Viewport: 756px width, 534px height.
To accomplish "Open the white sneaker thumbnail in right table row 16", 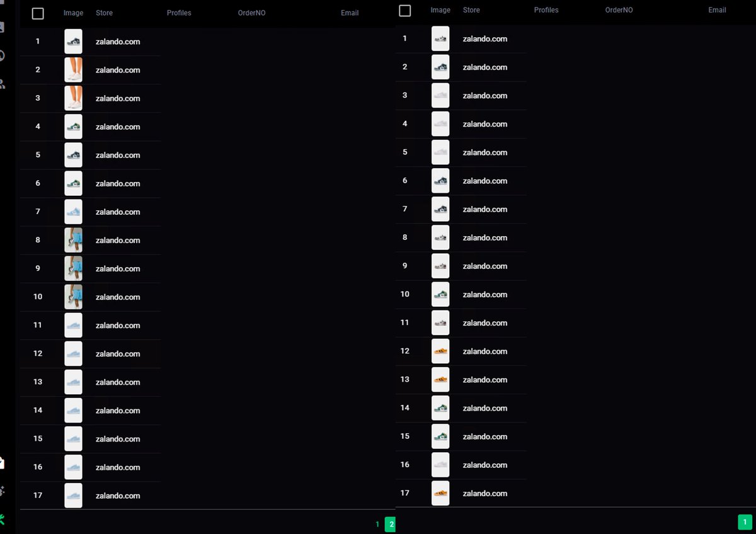I will [x=440, y=465].
